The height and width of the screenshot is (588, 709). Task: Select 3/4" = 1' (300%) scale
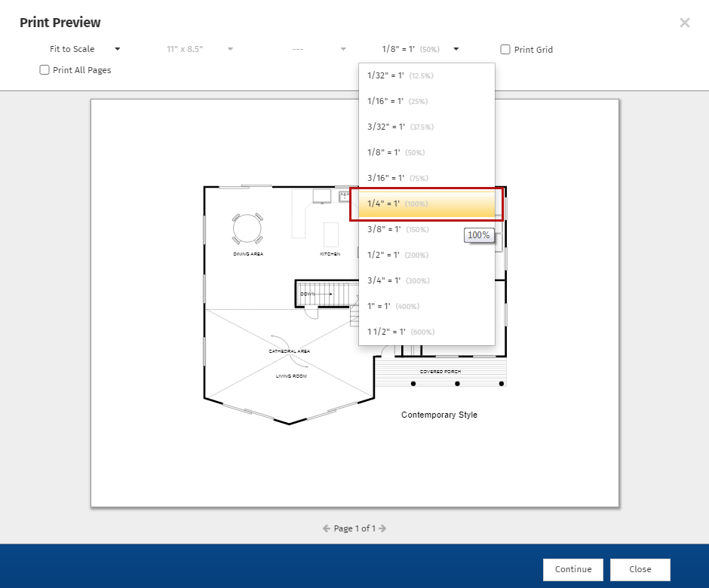(426, 280)
